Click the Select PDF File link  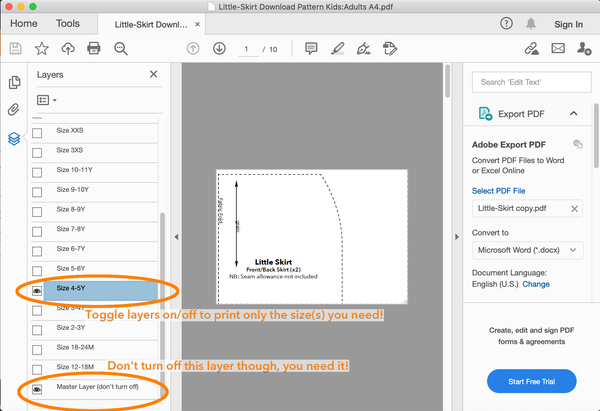498,190
